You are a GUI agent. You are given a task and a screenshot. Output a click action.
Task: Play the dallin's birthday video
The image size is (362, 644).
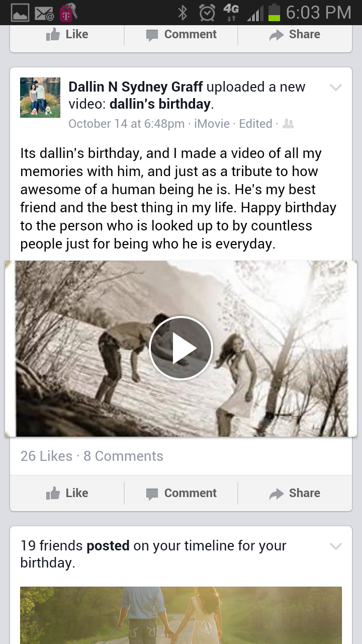coord(181,348)
